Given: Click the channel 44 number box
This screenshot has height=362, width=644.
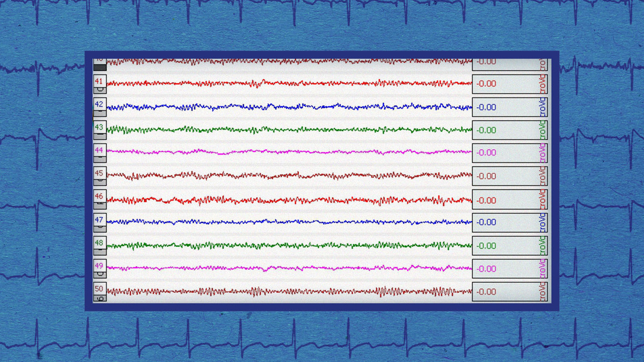Looking at the screenshot, I should (x=99, y=150).
